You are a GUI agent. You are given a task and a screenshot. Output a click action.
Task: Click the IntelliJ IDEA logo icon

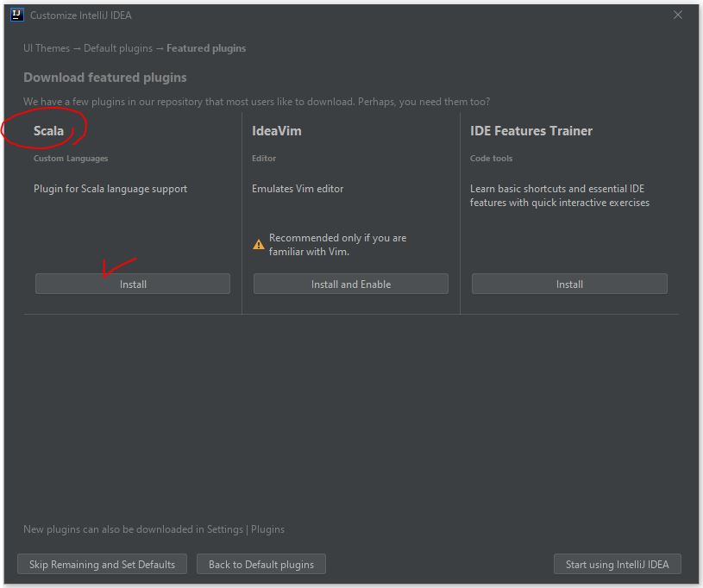[16, 15]
